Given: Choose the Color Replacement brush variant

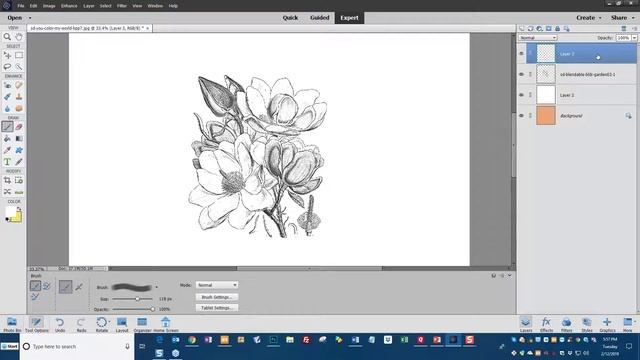Looking at the screenshot, I should [35, 297].
